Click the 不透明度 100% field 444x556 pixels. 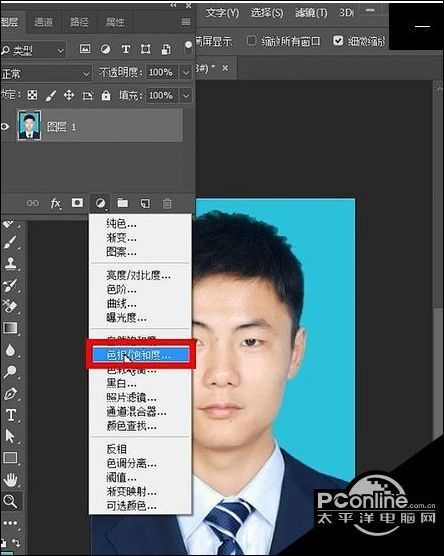pyautogui.click(x=161, y=73)
